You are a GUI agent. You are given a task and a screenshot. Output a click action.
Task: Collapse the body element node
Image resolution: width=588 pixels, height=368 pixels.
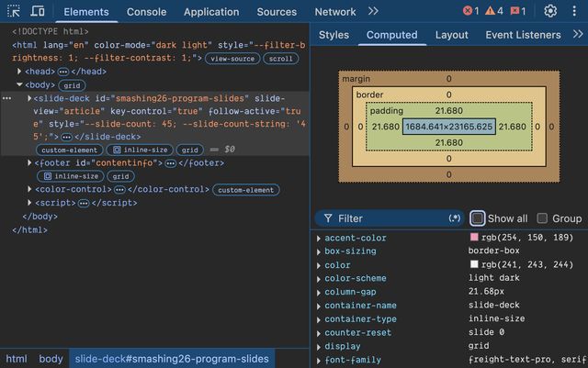(x=19, y=84)
